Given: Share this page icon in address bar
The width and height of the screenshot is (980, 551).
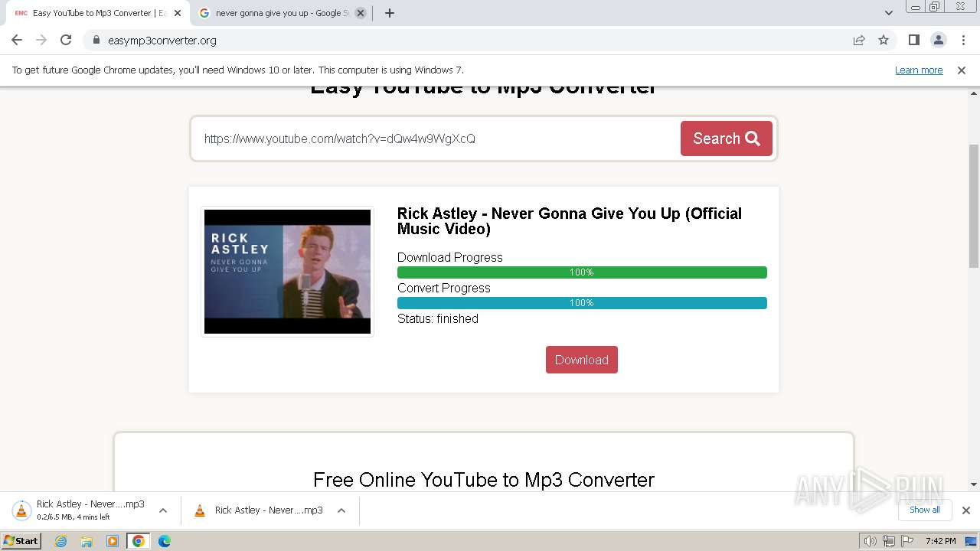Looking at the screenshot, I should 859,41.
